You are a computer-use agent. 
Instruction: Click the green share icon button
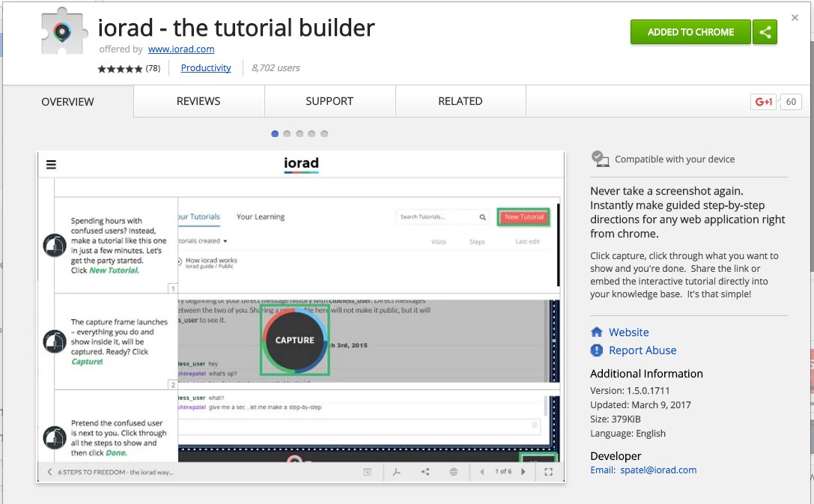(765, 32)
